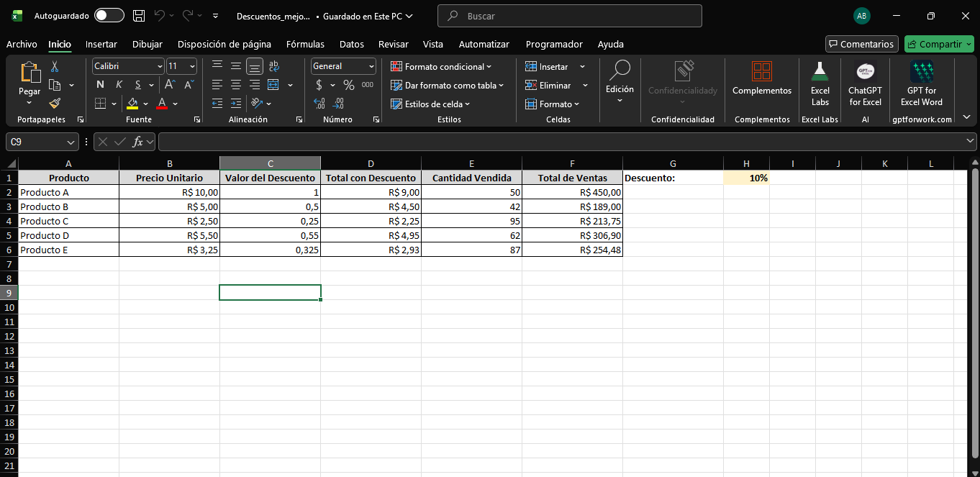The height and width of the screenshot is (477, 980).
Task: Click the percent style icon
Action: 349,85
